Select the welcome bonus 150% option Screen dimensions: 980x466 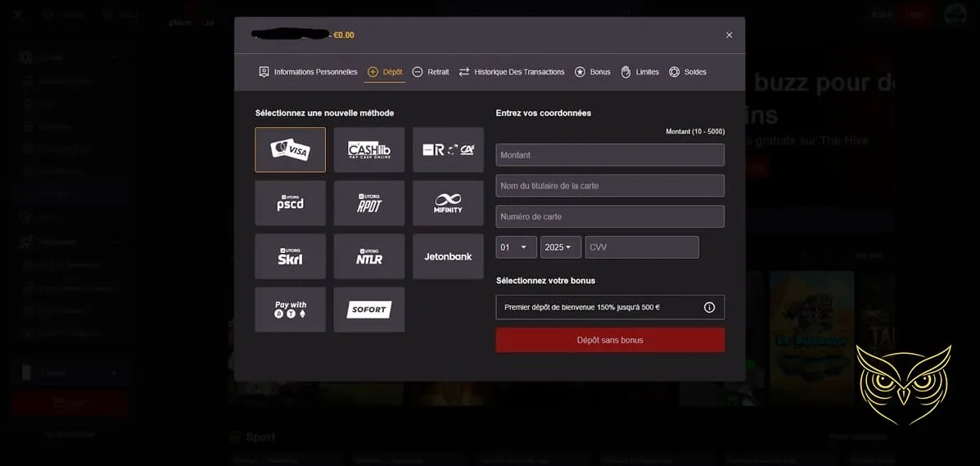click(598, 307)
